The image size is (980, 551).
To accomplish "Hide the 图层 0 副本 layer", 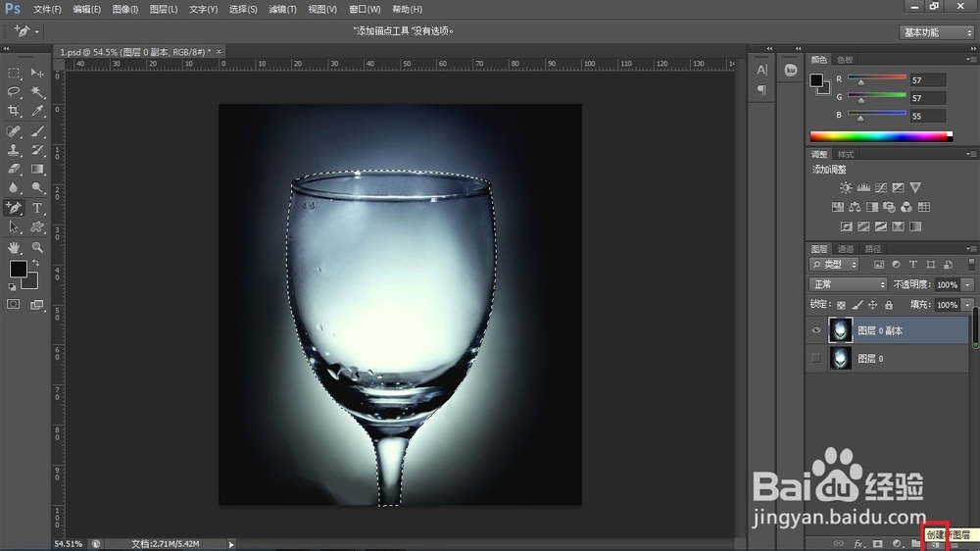I will 816,331.
